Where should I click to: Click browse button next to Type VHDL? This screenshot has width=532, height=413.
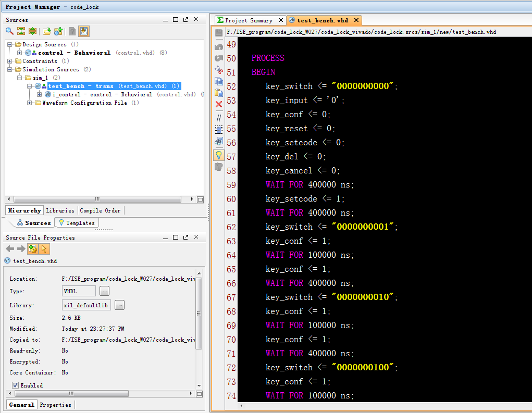pos(105,291)
